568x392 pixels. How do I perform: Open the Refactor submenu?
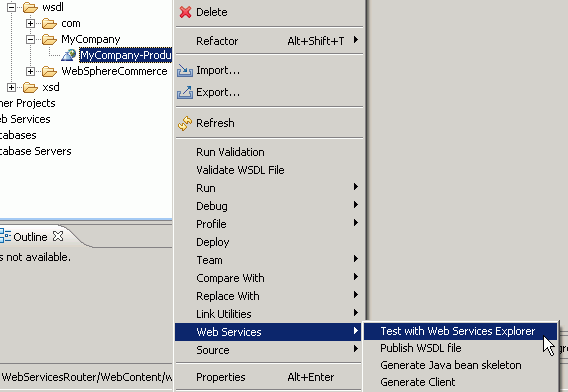tap(269, 41)
